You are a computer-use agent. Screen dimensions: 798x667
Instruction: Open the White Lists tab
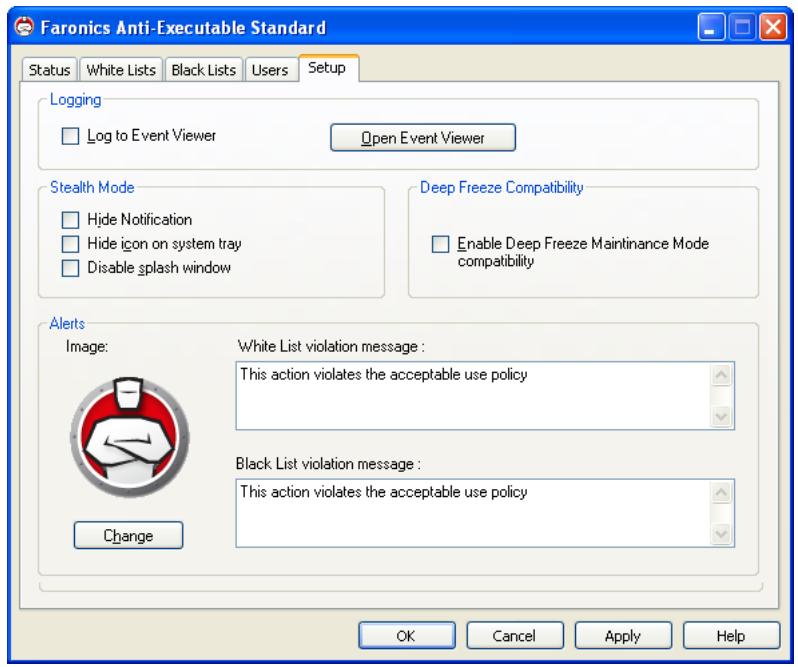point(121,70)
